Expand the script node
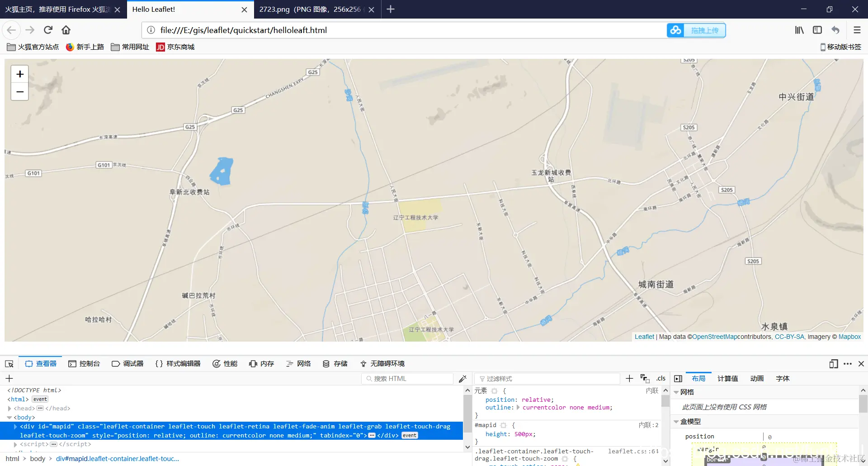Viewport: 868px width, 466px height. [x=16, y=444]
